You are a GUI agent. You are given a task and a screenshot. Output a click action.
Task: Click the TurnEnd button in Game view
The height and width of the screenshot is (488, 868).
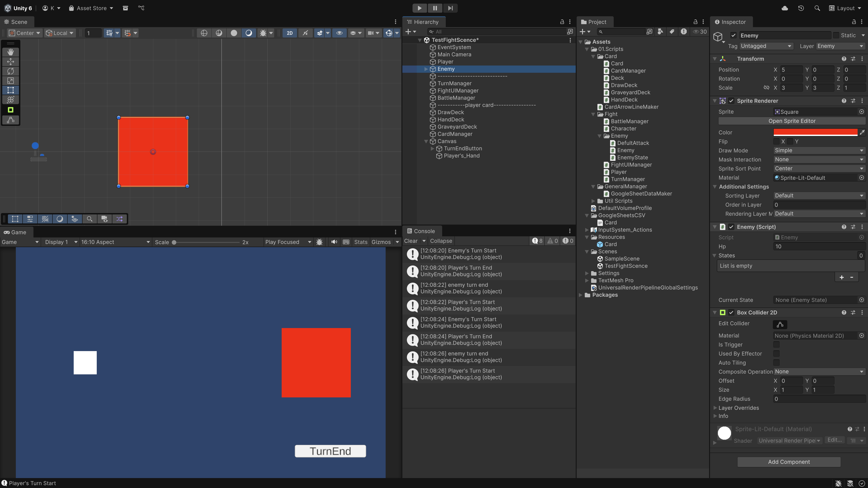330,451
